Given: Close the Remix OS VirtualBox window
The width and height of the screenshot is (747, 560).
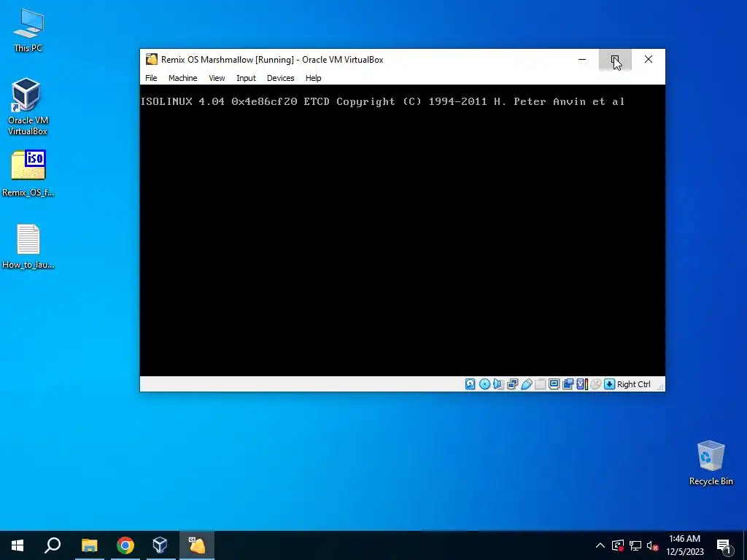Looking at the screenshot, I should (649, 60).
